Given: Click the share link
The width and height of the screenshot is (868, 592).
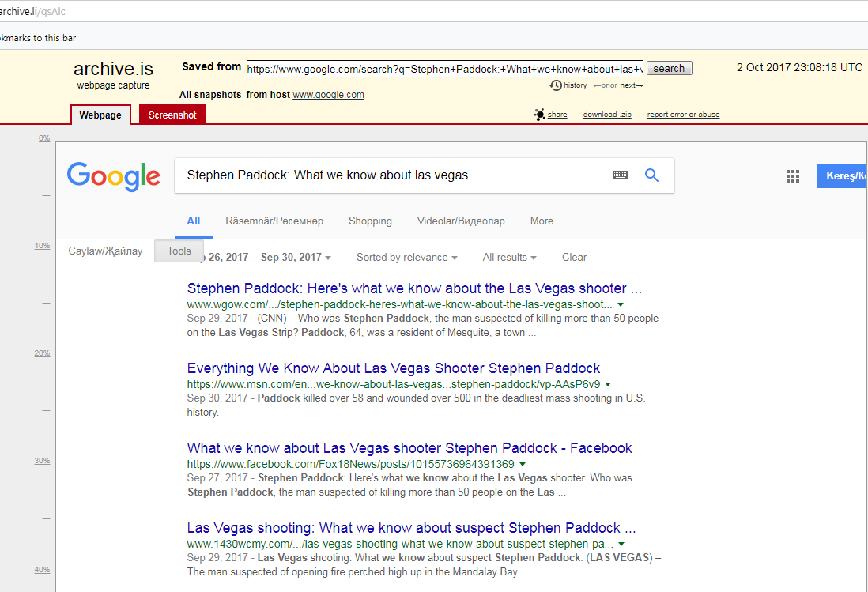Looking at the screenshot, I should pos(557,115).
